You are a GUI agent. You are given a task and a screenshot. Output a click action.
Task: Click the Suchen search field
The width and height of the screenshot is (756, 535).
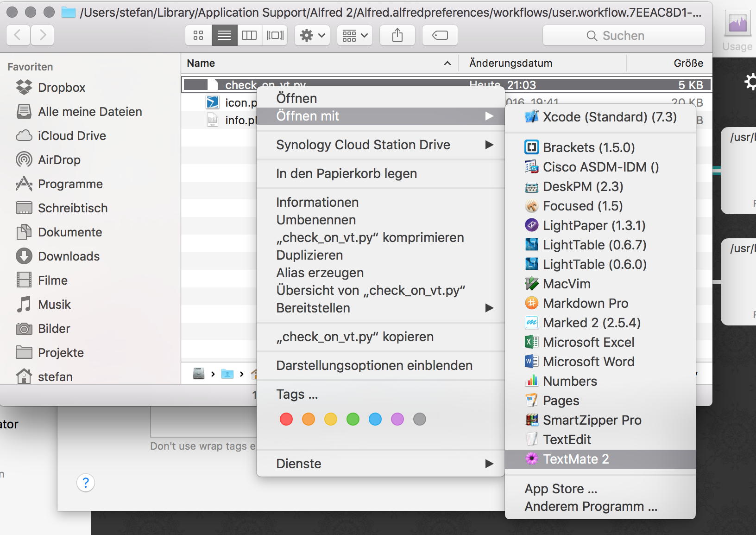click(624, 35)
